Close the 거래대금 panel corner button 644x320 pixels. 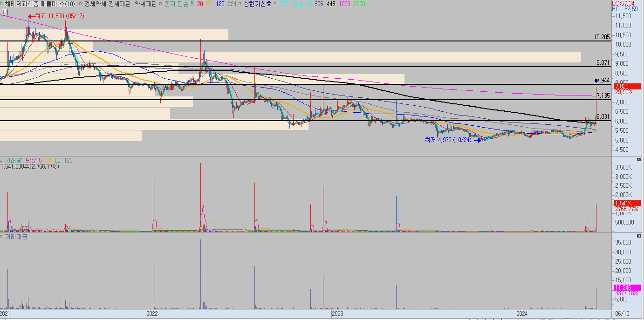coord(638,237)
